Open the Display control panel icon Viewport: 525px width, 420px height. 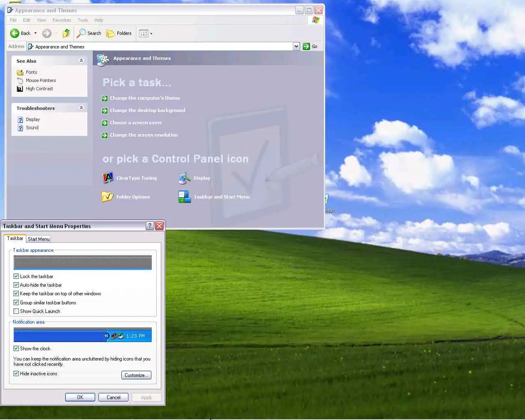pyautogui.click(x=185, y=178)
